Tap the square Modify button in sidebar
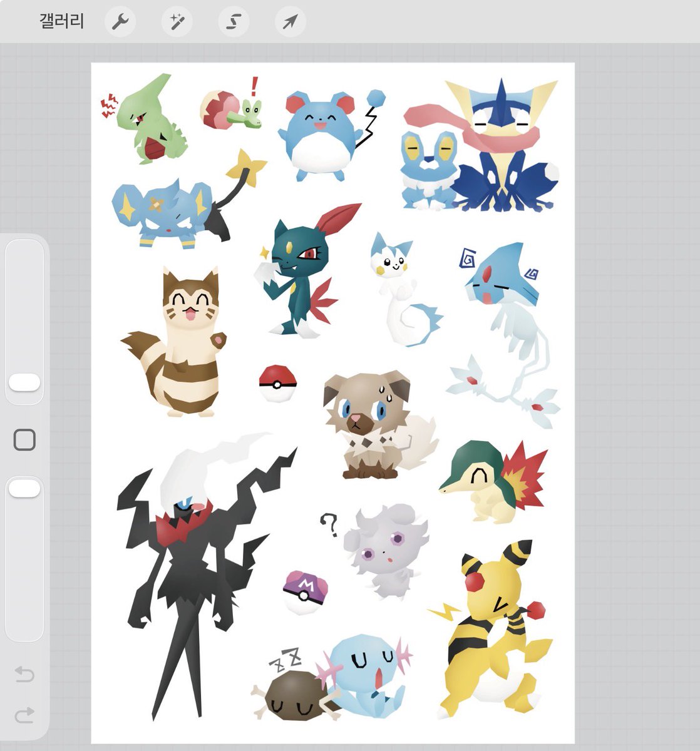700x751 pixels. click(x=24, y=440)
